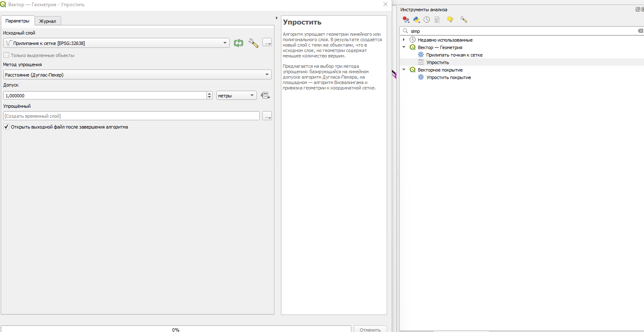The image size is (644, 332).
Task: Click the "Допуск" label
Action: 11,85
